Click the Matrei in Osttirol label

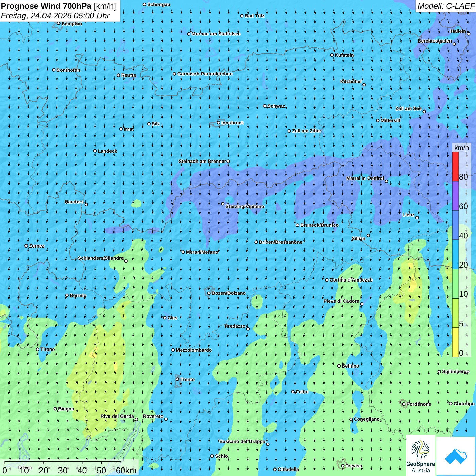tap(365, 178)
